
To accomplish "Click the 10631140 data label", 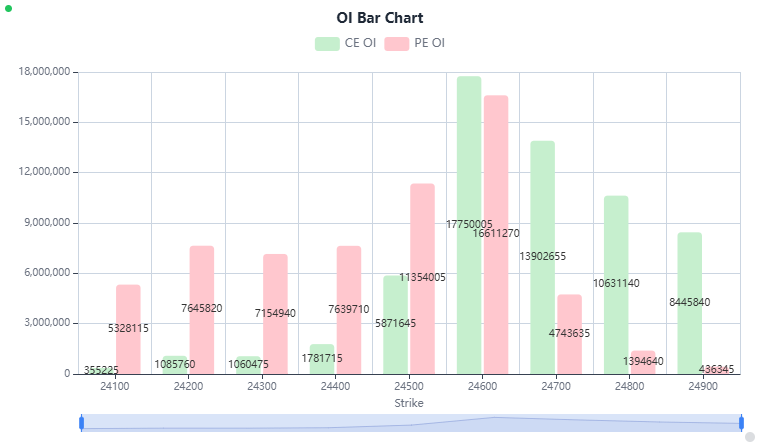I will point(616,283).
